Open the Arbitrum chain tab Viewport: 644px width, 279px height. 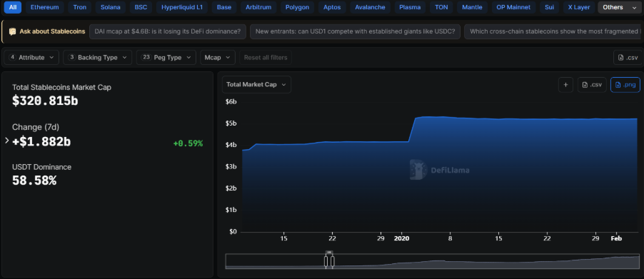(258, 7)
